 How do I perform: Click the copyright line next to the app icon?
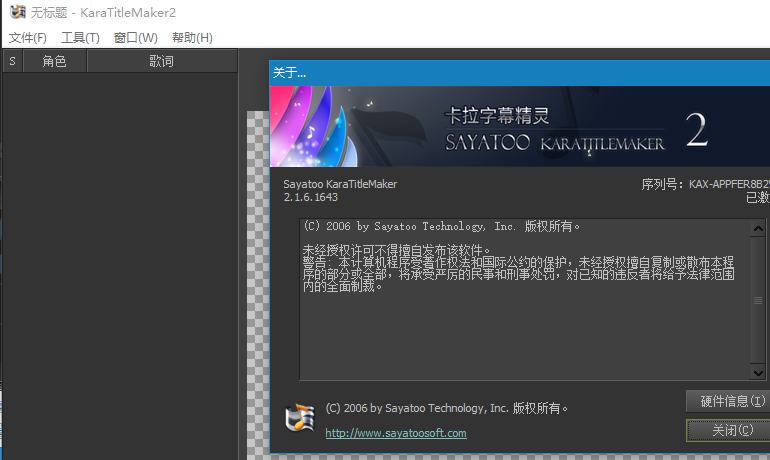pyautogui.click(x=446, y=408)
